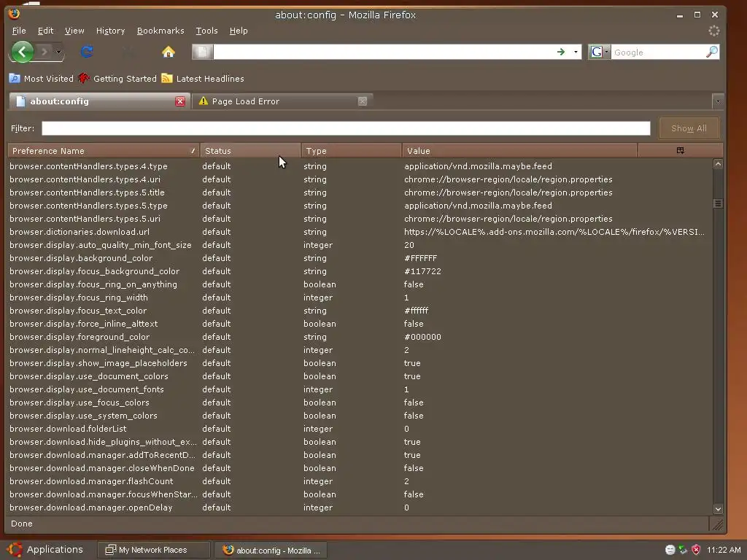Switch to My Network Places taskbar window
Screen dimensions: 747x560
[153, 550]
